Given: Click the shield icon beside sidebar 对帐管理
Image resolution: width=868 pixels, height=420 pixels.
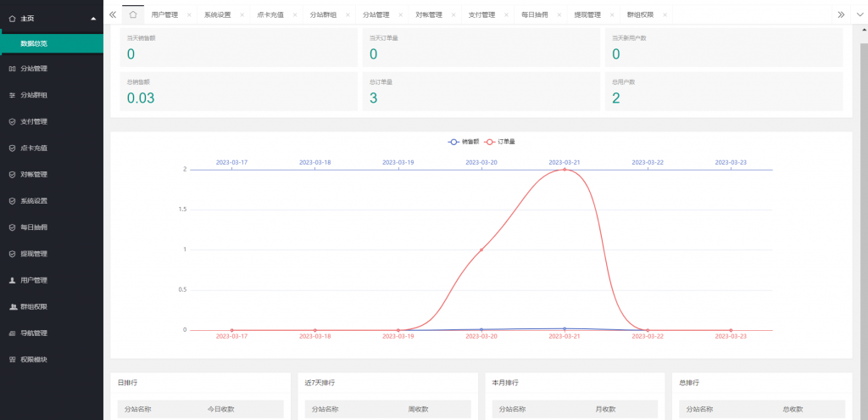Looking at the screenshot, I should [x=12, y=175].
